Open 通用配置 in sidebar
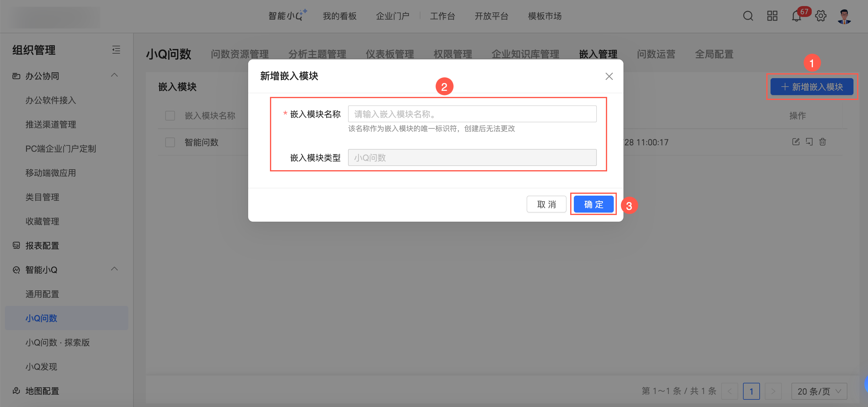The image size is (868, 407). [x=42, y=294]
